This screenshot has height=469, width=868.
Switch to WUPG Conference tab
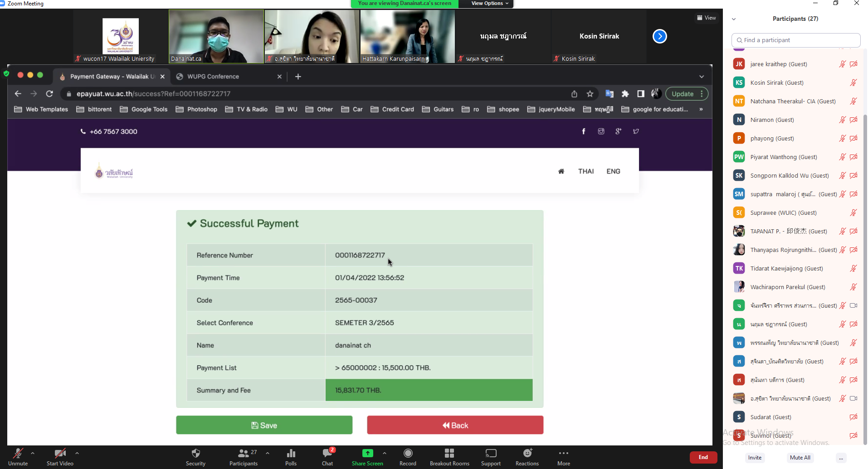(213, 77)
